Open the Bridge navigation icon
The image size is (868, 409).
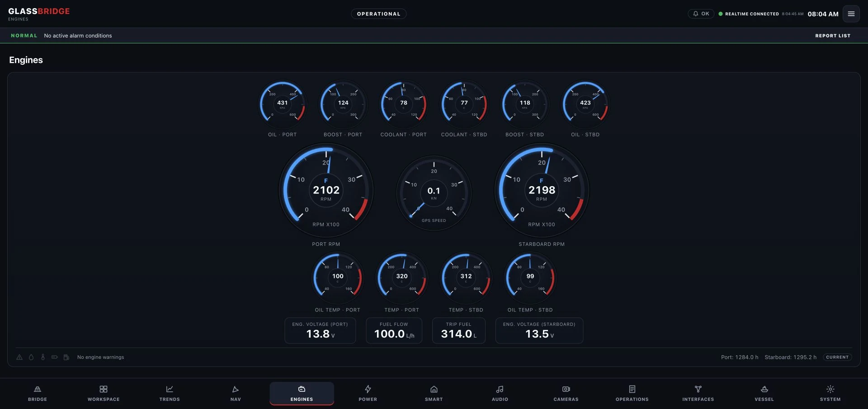pyautogui.click(x=38, y=389)
